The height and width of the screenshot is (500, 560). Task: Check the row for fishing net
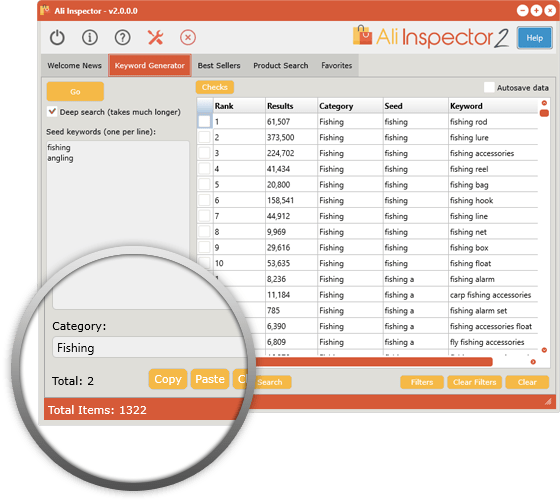(x=204, y=232)
